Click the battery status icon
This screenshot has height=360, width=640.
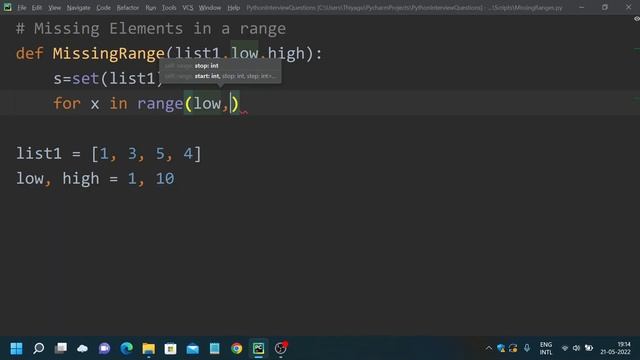click(x=589, y=348)
